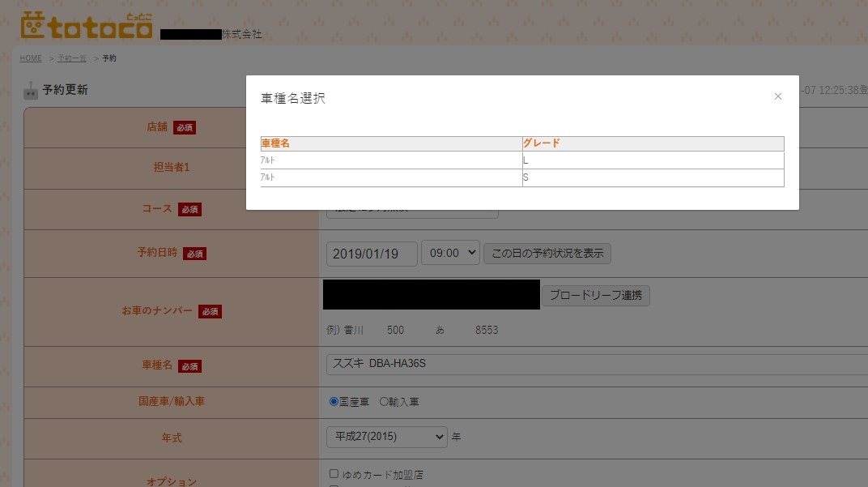868x487 pixels.
Task: Click the 車種名 column header
Action: tap(391, 143)
